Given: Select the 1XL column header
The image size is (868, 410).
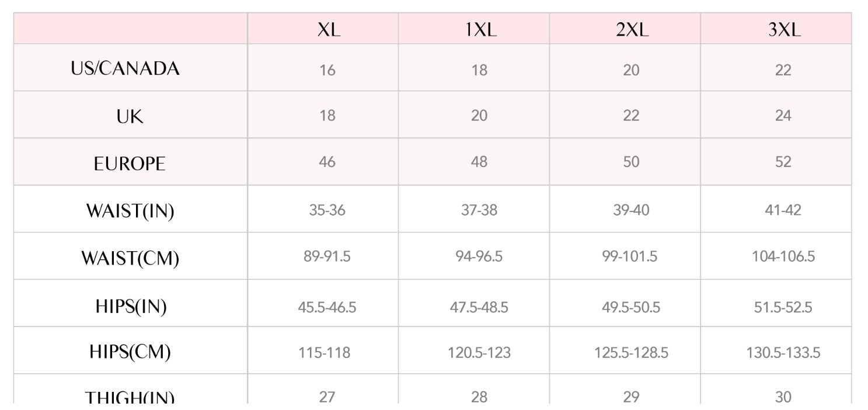Looking at the screenshot, I should click(x=480, y=30).
